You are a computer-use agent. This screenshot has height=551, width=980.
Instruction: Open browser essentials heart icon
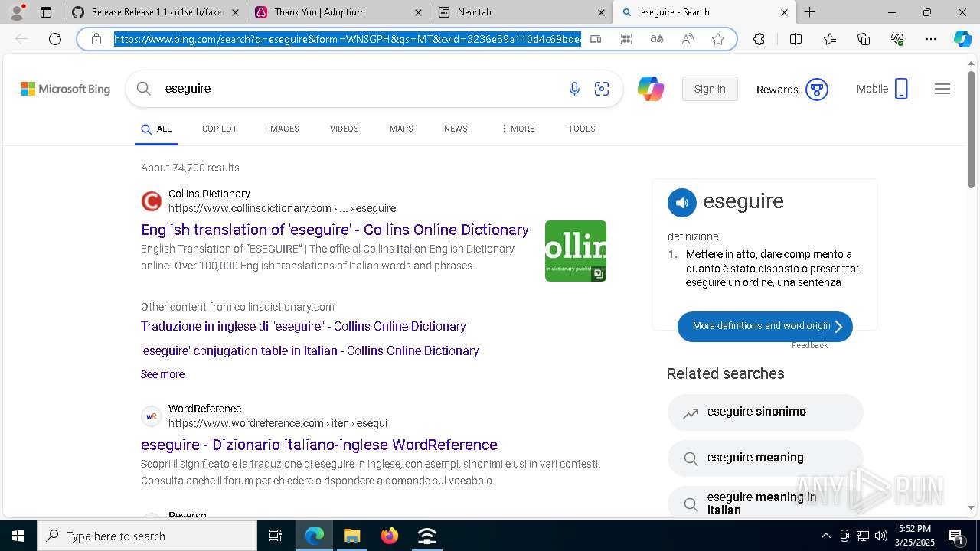897,39
